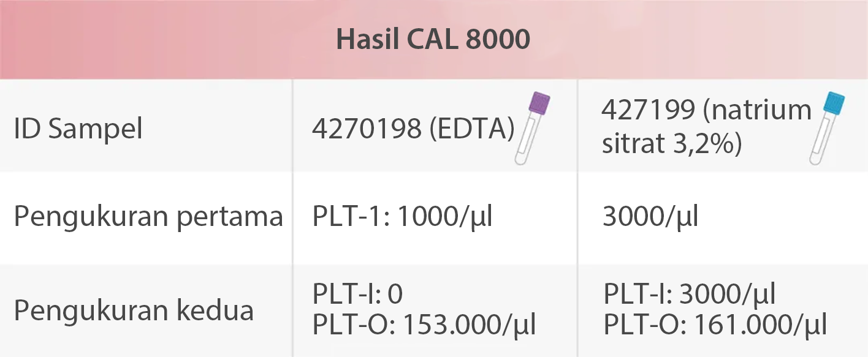
Task: Select the 'Pengukuran pertama' row label
Action: point(148,217)
